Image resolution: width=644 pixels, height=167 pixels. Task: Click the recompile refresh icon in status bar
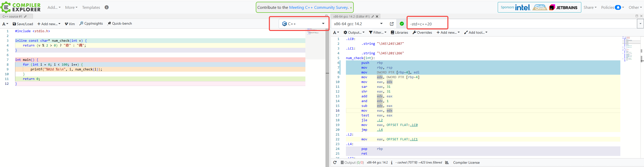[335, 162]
